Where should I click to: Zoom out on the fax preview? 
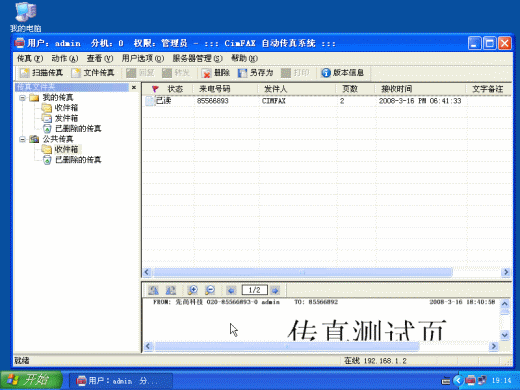pos(210,290)
